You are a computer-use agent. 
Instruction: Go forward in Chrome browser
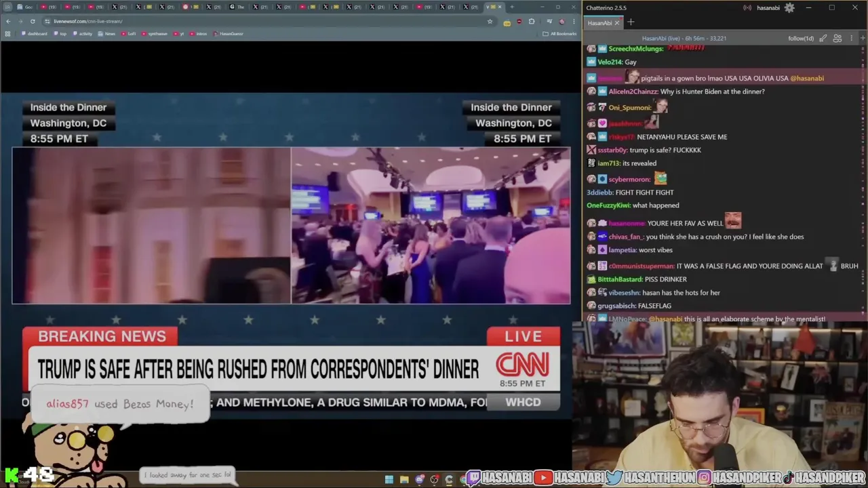pos(21,21)
